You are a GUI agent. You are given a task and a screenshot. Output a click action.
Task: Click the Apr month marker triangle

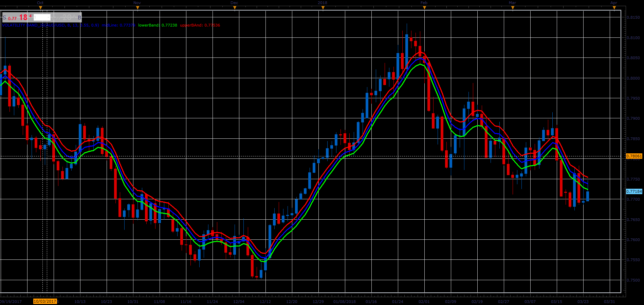[x=614, y=8]
